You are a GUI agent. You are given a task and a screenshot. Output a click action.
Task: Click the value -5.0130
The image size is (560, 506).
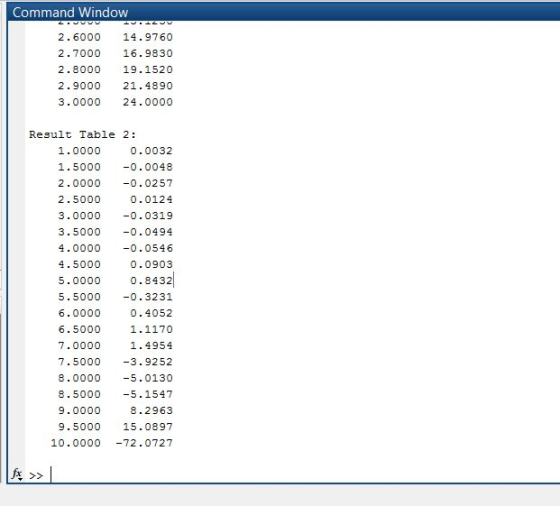click(148, 378)
